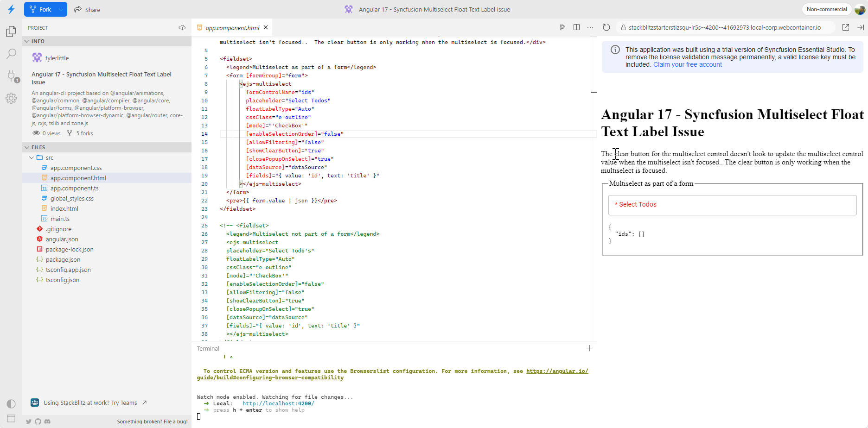This screenshot has width=868, height=428.
Task: Open the Fork dropdown arrow
Action: (61, 9)
